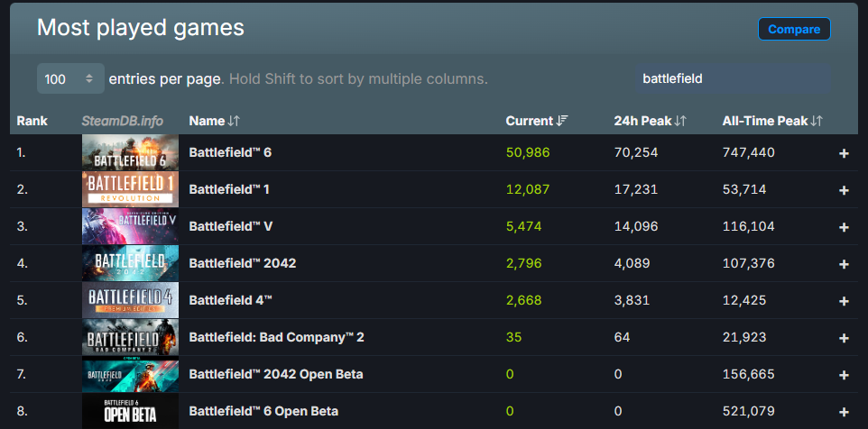Open the Battlefield 2042 thumbnail
Image resolution: width=868 pixels, height=429 pixels.
point(130,263)
